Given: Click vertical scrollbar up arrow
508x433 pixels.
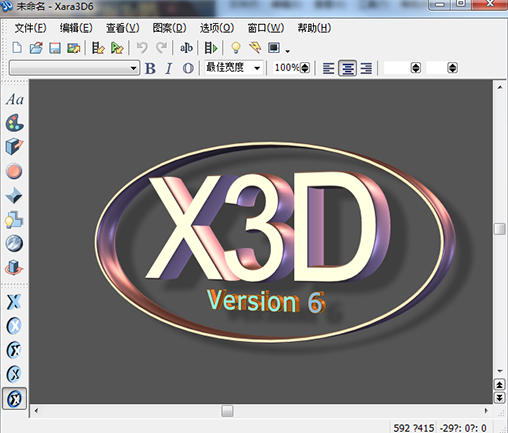Looking at the screenshot, I should pos(500,87).
